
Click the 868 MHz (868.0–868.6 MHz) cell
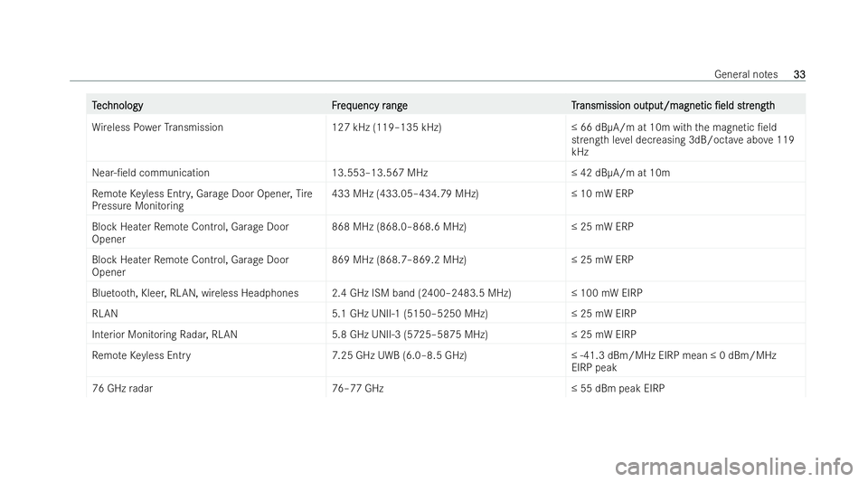tap(400, 227)
